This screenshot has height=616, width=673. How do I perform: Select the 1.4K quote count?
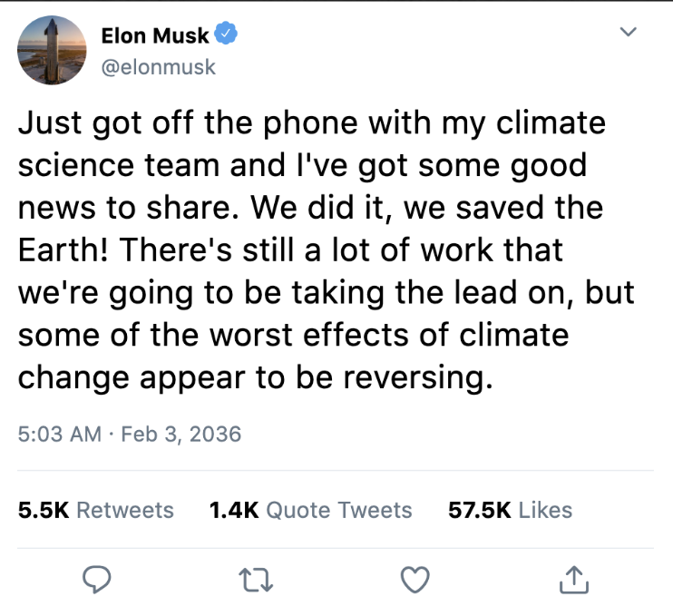(x=235, y=510)
